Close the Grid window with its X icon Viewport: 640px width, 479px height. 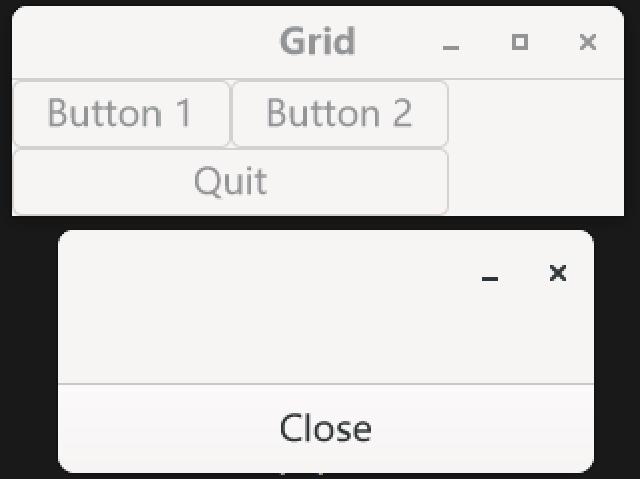pyautogui.click(x=588, y=42)
